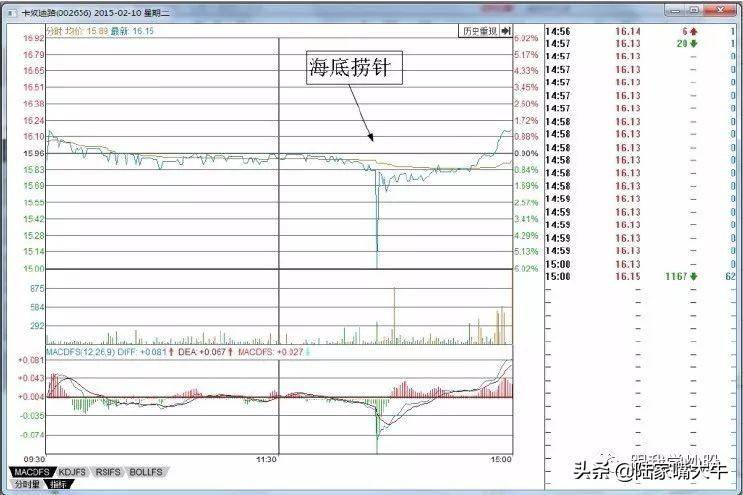Switch to the 指标 tab

coord(59,484)
